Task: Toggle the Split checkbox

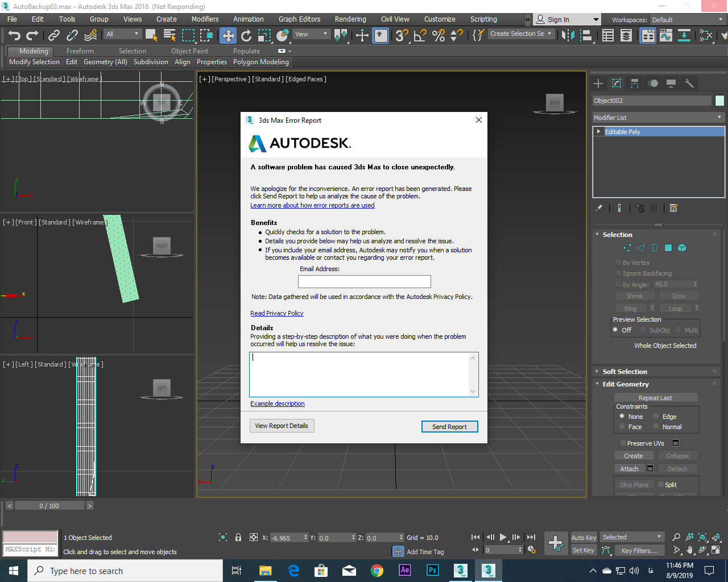Action: pyautogui.click(x=660, y=485)
